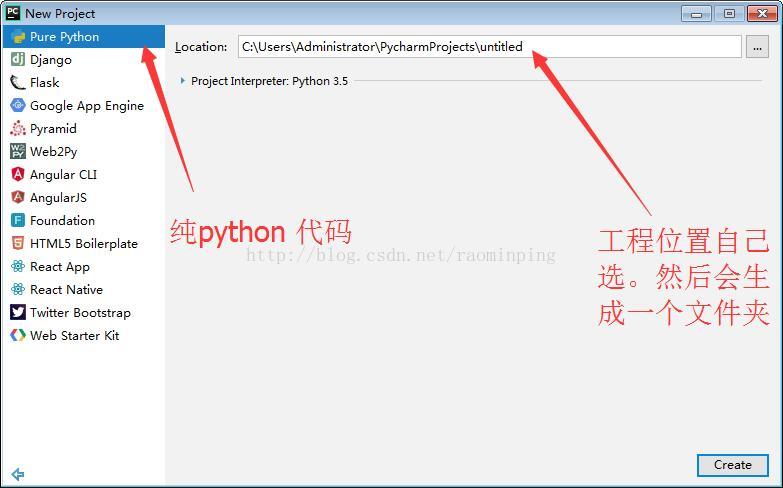Click the Project Interpreter: Python 3.5 label

pos(270,81)
